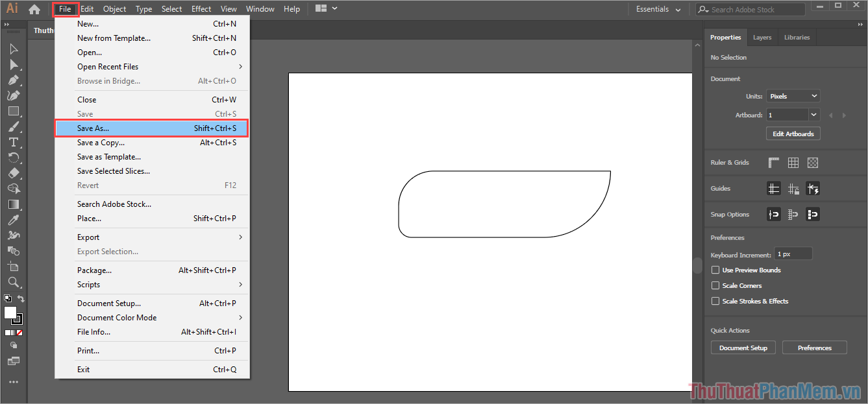Expand the Essentials workspace dropdown

pos(658,9)
